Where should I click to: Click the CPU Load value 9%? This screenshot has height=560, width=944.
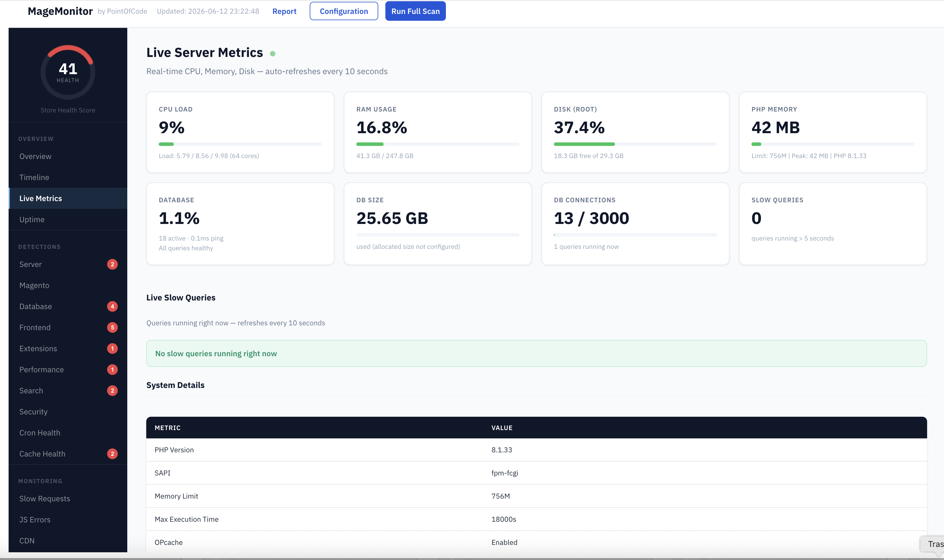click(x=172, y=128)
